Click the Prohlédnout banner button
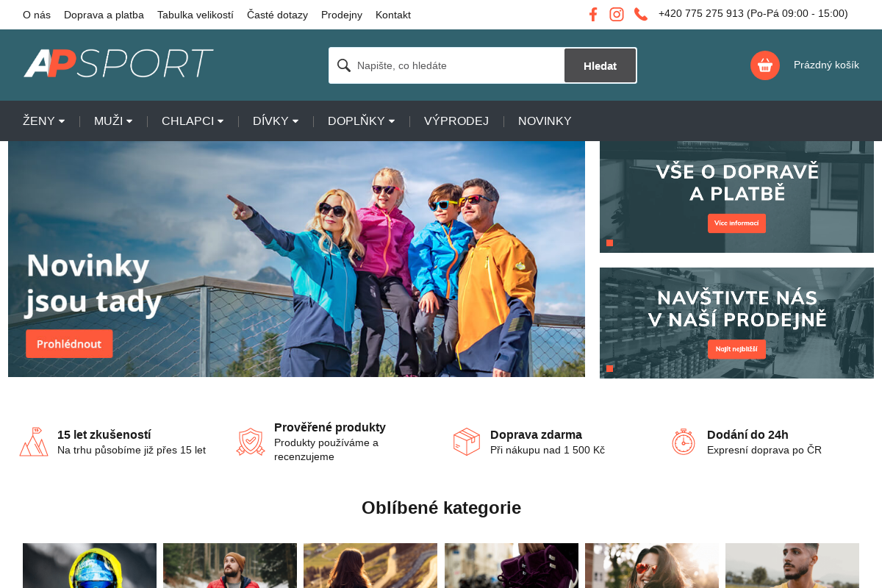Viewport: 882px width, 588px height. 69,344
